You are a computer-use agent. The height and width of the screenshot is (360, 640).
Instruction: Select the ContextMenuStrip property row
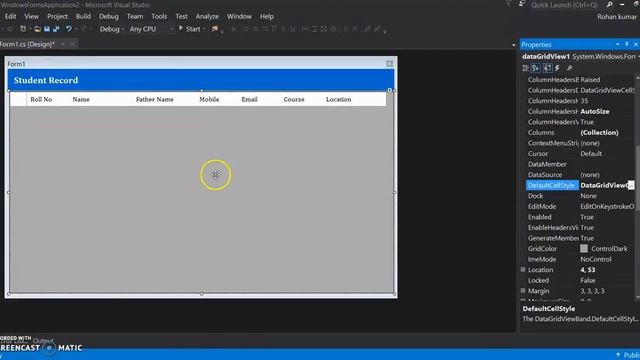pyautogui.click(x=580, y=143)
